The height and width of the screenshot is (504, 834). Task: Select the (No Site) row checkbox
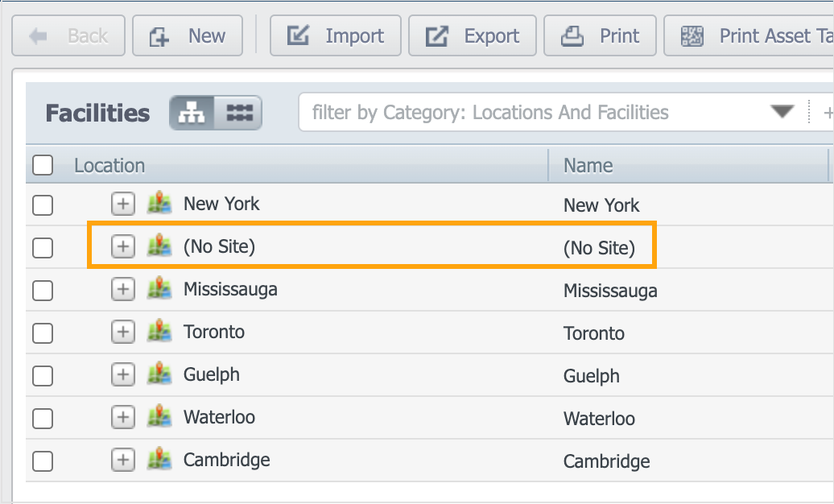point(43,247)
